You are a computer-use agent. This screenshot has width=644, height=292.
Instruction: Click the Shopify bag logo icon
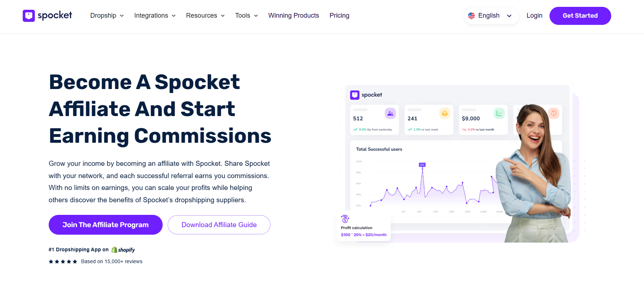click(114, 249)
